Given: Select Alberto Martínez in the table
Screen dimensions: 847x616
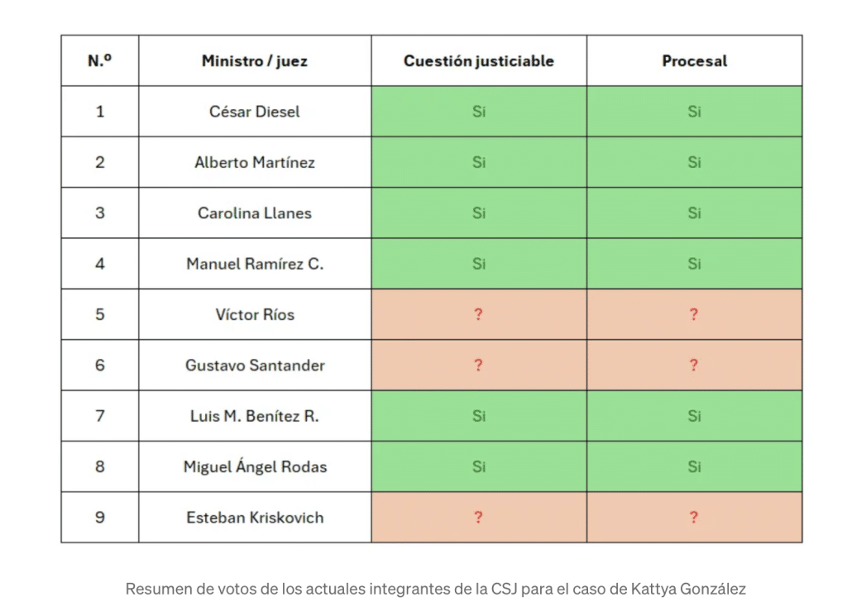Looking at the screenshot, I should pos(255,163).
